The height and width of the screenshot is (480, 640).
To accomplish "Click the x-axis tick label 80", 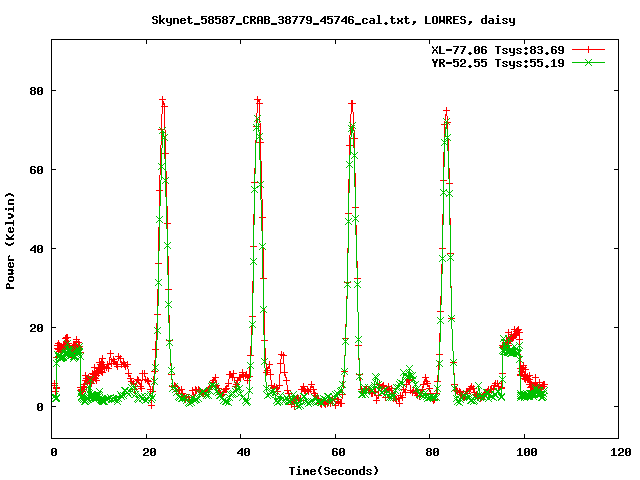I will pyautogui.click(x=433, y=452).
